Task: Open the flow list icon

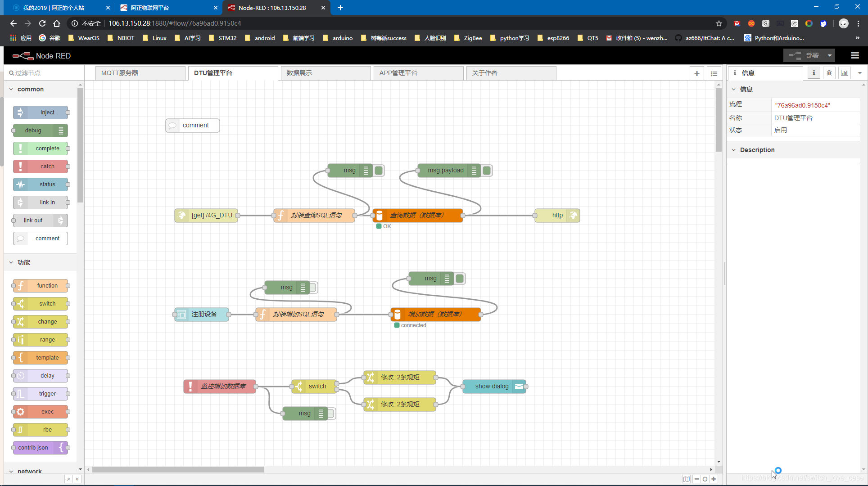Action: 714,73
